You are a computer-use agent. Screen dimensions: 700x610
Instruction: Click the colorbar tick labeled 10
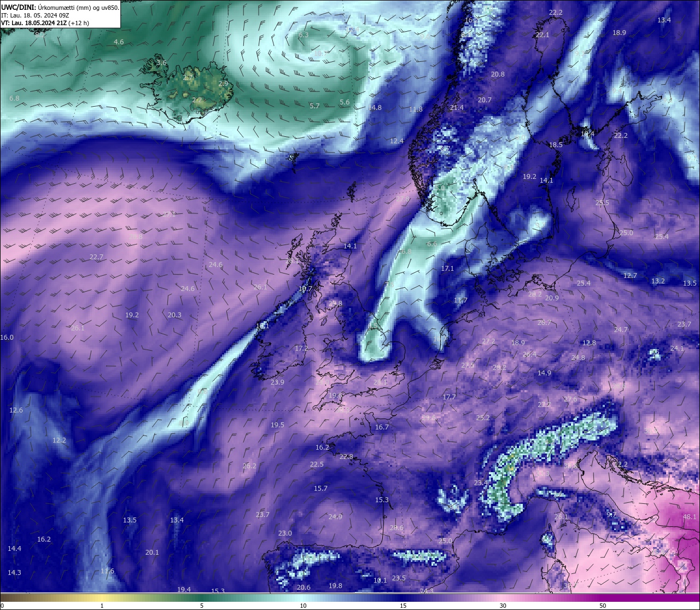[302, 606]
